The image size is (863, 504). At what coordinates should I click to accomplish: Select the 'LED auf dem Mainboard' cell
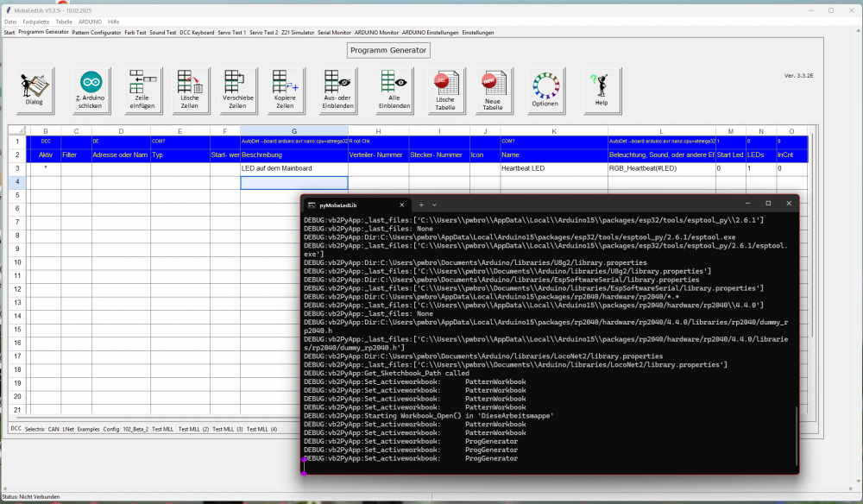[294, 168]
